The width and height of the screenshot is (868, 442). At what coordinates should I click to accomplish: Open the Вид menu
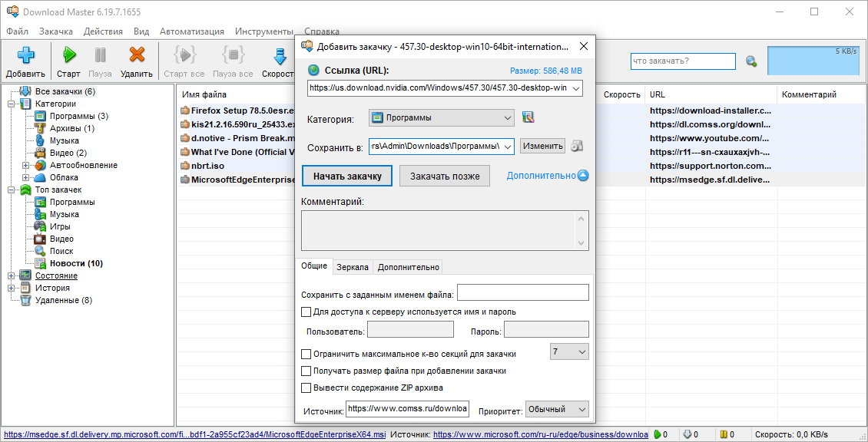pyautogui.click(x=141, y=31)
